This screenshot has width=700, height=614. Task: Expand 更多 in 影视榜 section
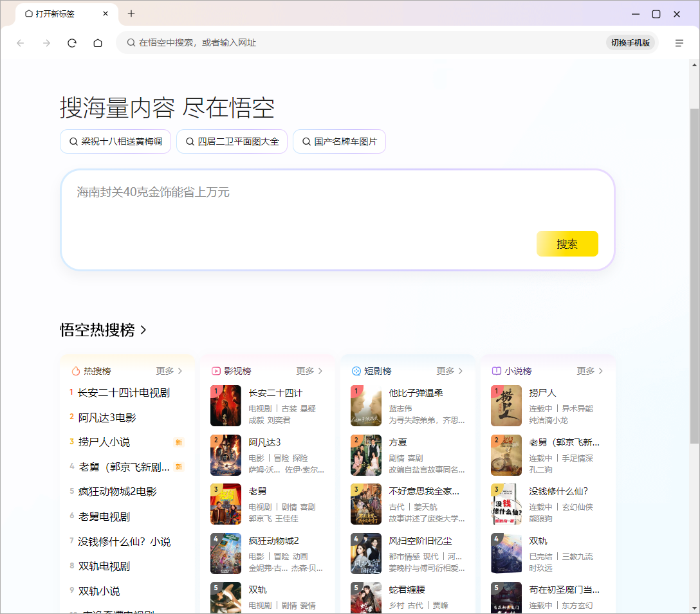click(x=309, y=371)
